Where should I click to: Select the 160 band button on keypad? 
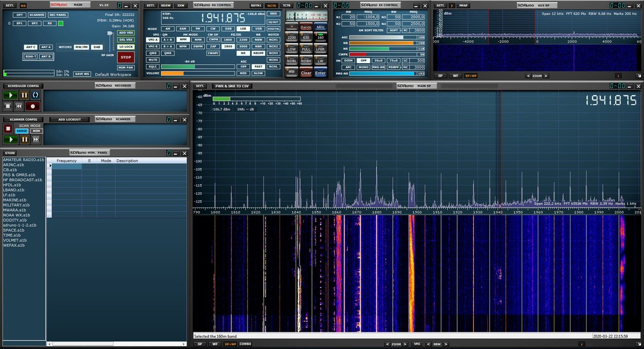320,37
